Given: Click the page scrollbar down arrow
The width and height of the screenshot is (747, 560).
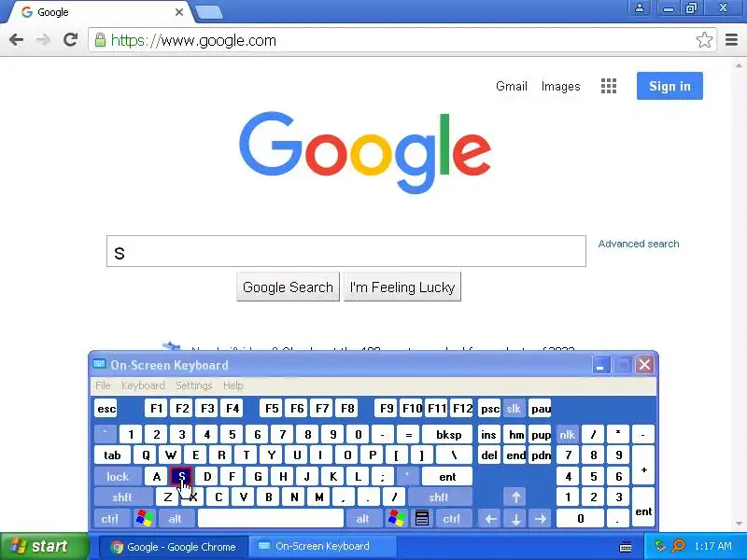Looking at the screenshot, I should point(739,524).
